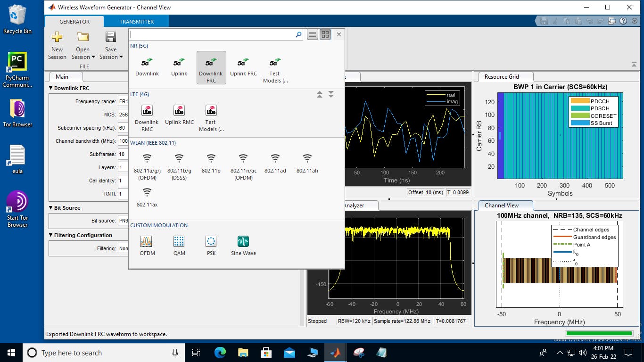Select the LTE Downlink RMC waveform

(147, 118)
